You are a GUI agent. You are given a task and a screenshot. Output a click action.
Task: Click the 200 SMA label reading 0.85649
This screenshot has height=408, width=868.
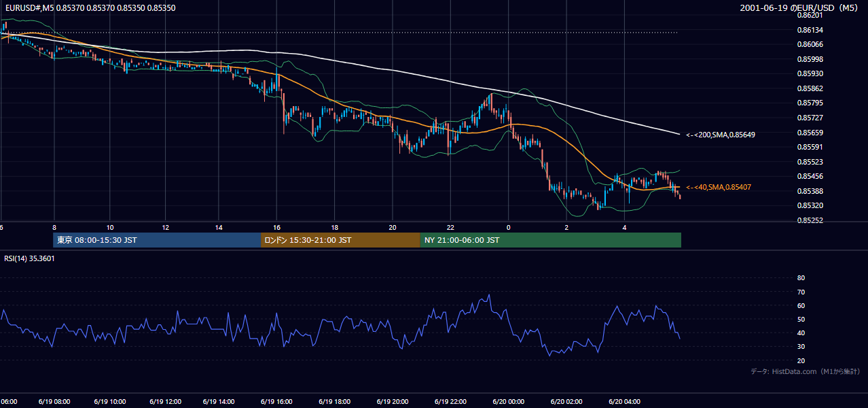[721, 135]
